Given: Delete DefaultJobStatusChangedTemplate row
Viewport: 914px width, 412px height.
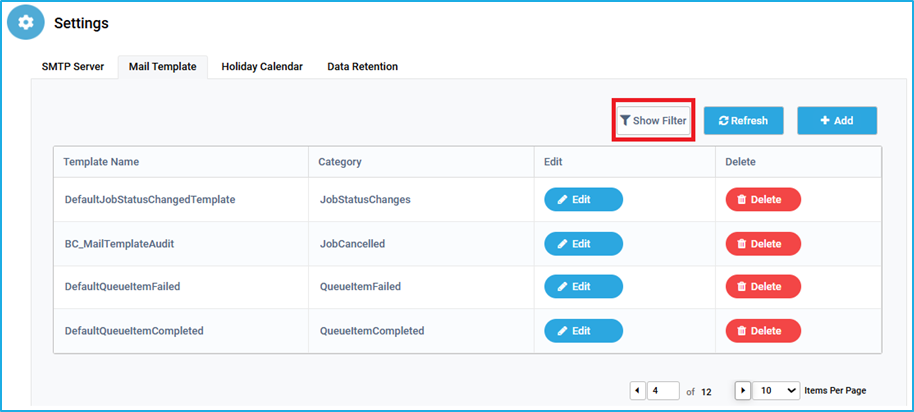Looking at the screenshot, I should point(763,199).
